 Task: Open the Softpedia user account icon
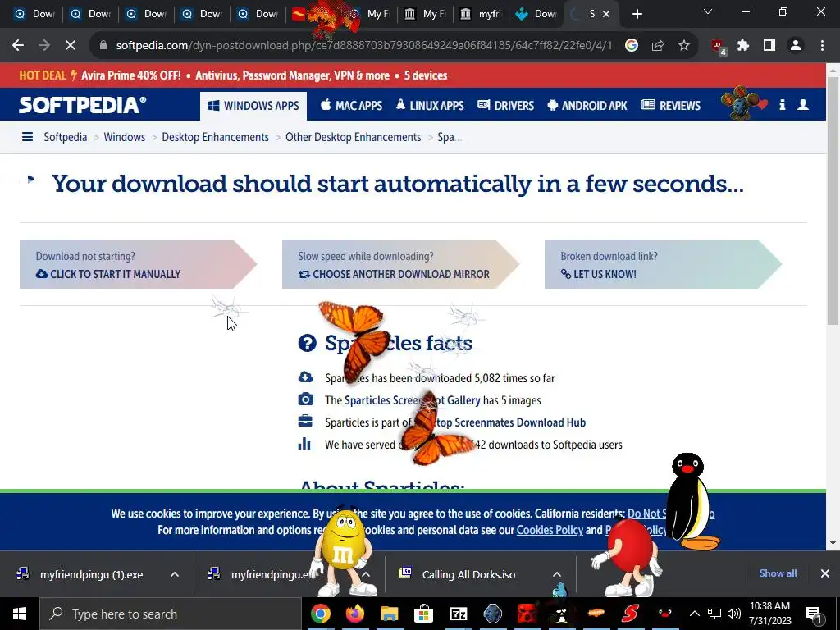tap(803, 105)
